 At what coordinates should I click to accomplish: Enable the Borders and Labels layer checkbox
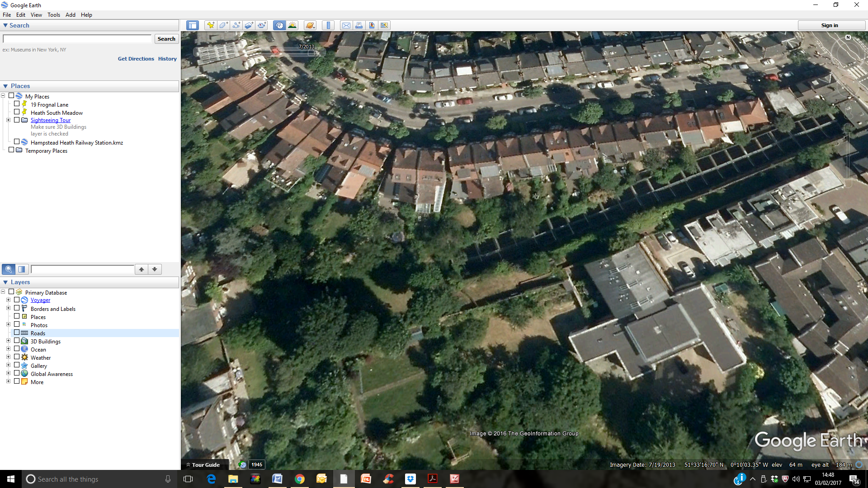pos(17,308)
